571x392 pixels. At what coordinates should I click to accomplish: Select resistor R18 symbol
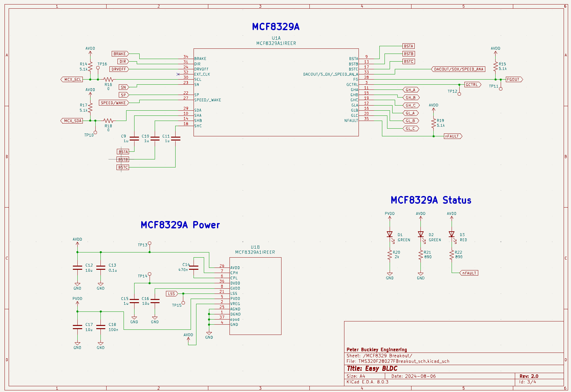pyautogui.click(x=108, y=121)
